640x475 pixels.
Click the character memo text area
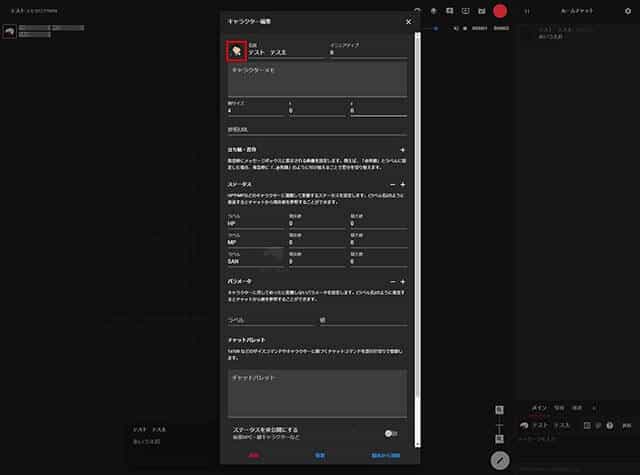point(318,80)
